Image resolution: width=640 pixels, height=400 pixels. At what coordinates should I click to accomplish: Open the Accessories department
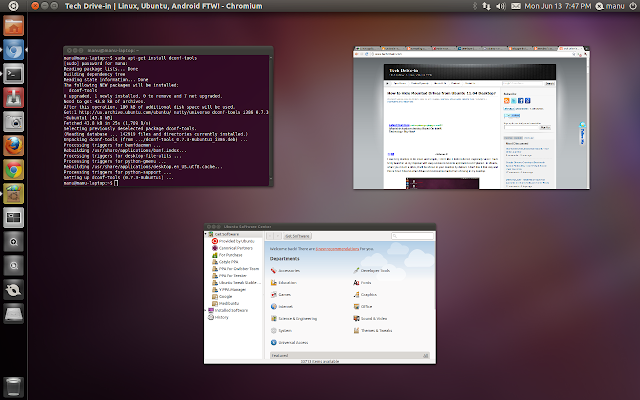pos(285,271)
